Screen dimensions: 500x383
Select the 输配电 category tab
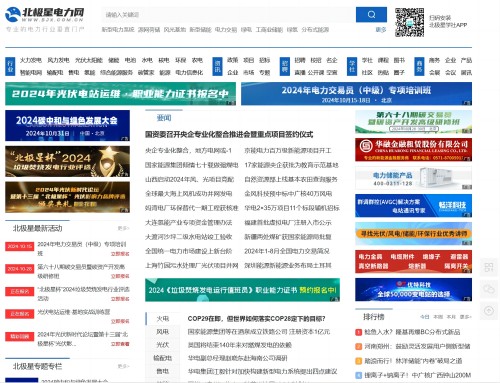[163, 358]
